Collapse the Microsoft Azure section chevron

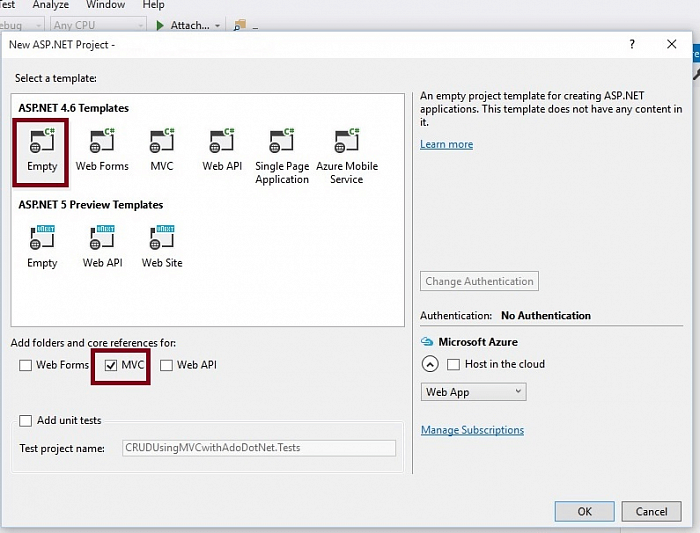pos(430,364)
